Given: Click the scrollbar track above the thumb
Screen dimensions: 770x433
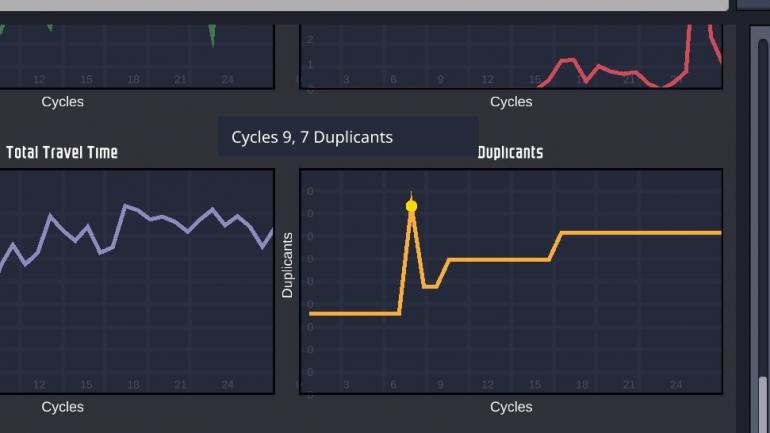Looking at the screenshot, I should pos(762,200).
